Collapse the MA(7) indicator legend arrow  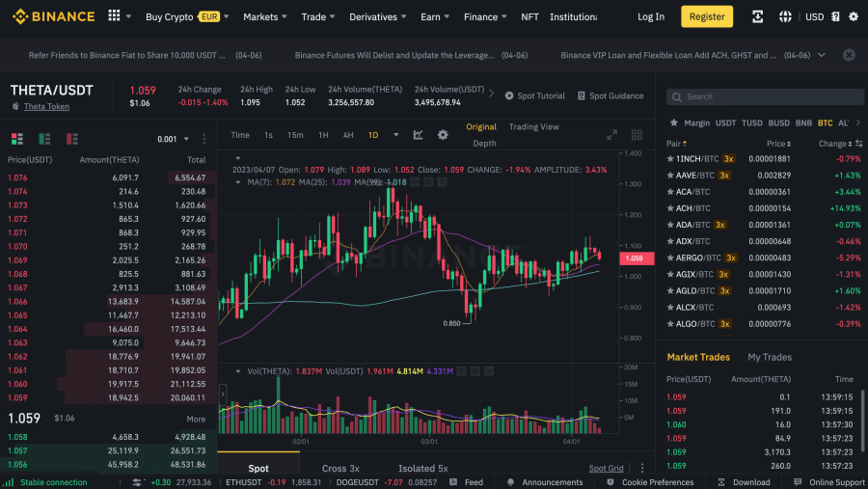(238, 181)
